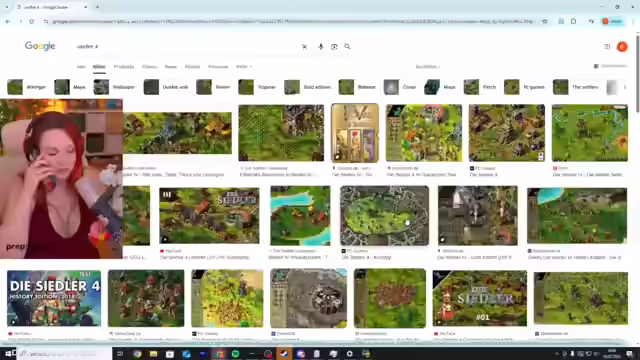Select the Wallpaper filter chip
640x360 pixels.
[x=114, y=87]
